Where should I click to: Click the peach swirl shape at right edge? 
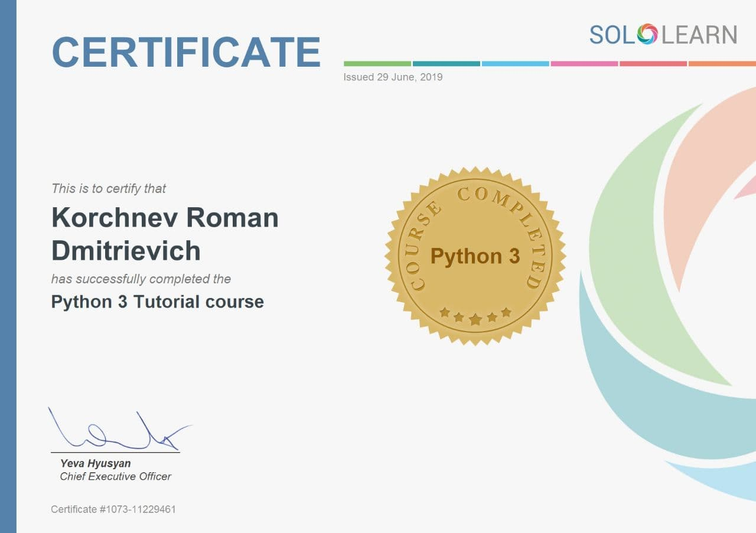[x=709, y=177]
